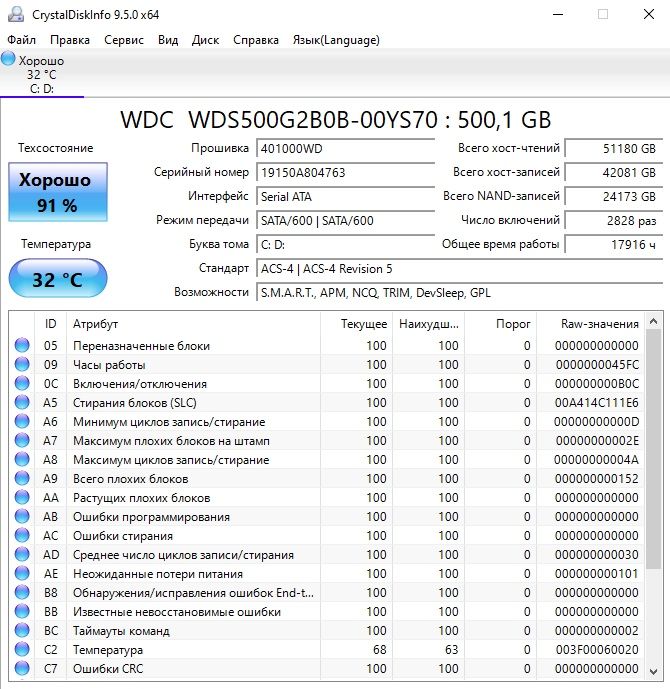Open the Язык(Language) menu
The height and width of the screenshot is (689, 670).
[336, 40]
